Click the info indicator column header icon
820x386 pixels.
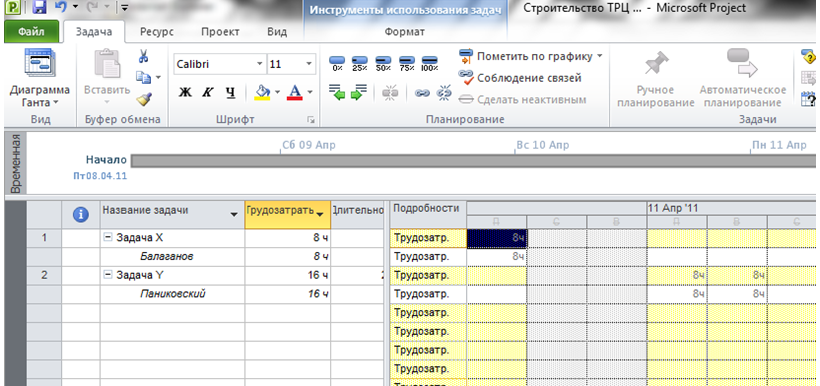[x=80, y=214]
